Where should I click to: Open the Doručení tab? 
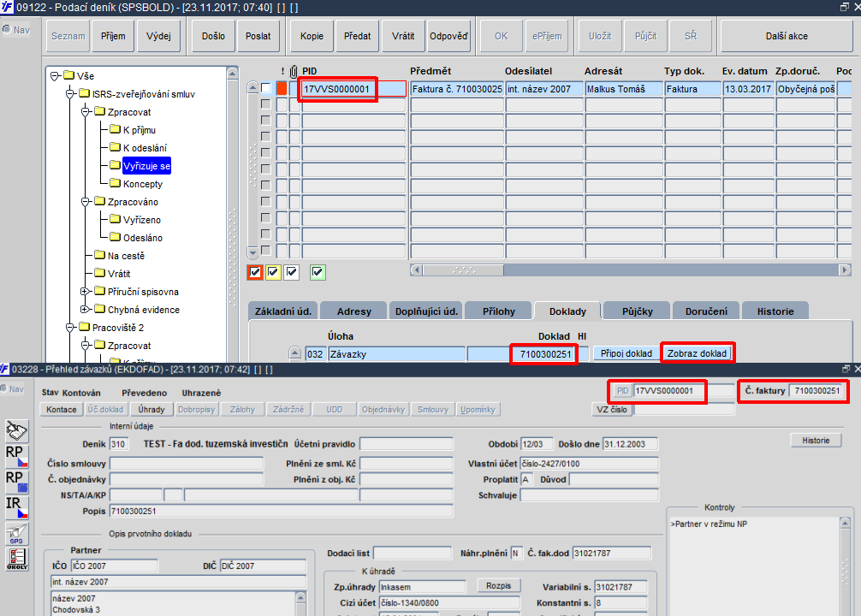tap(706, 311)
